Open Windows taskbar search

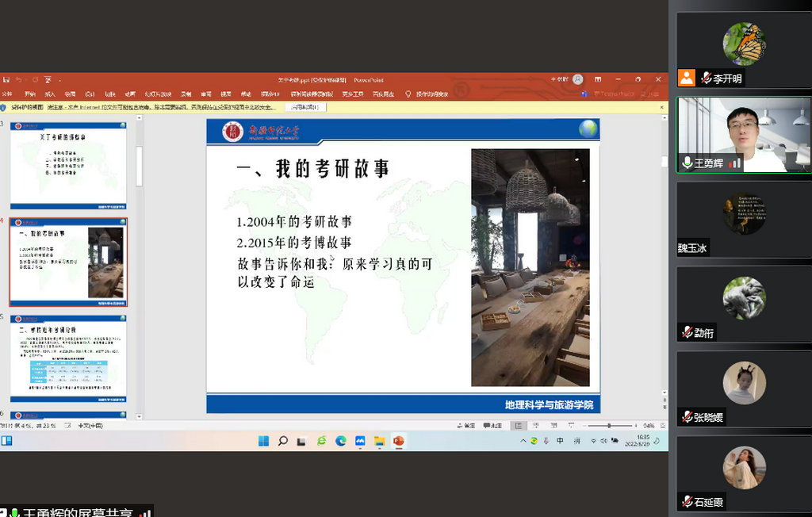282,441
